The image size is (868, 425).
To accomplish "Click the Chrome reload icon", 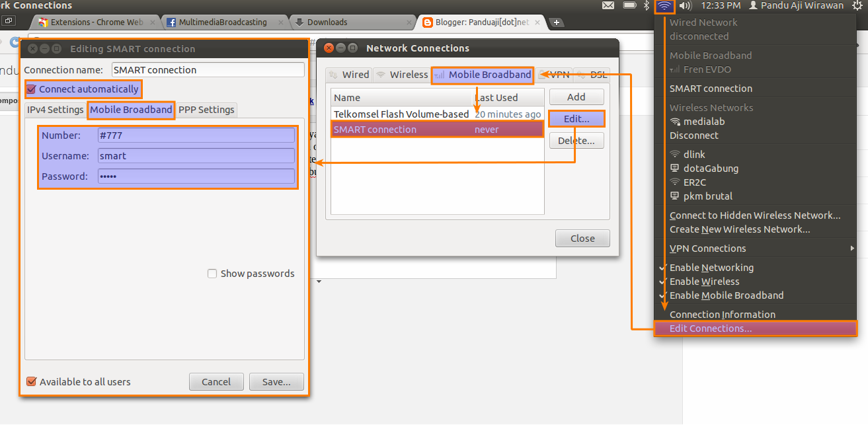I will (14, 41).
